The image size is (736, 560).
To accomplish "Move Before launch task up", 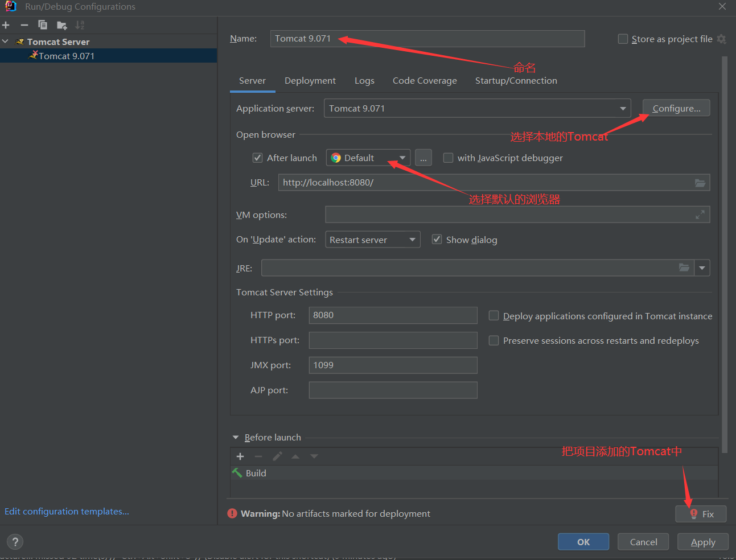I will (x=295, y=456).
